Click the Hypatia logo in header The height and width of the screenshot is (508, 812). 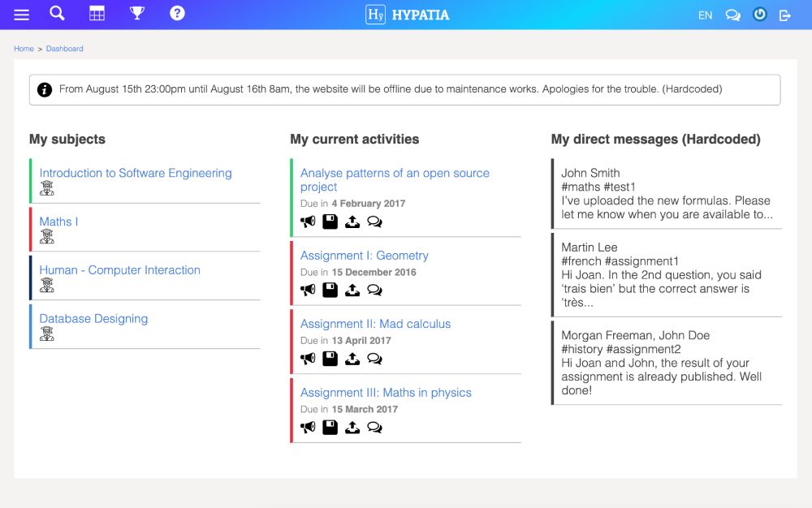407,15
